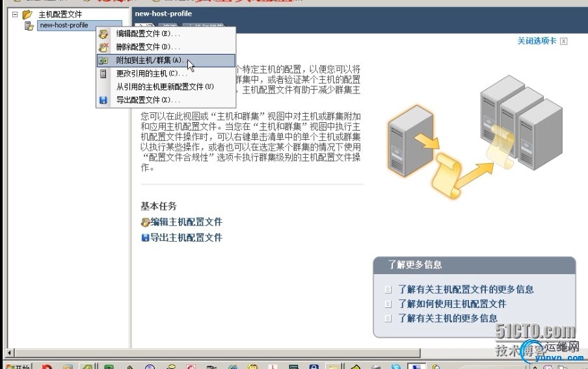Screen dimensions: 588x369
Task: Click the horizontal scrollbar left arrow
Action: (x=10, y=353)
